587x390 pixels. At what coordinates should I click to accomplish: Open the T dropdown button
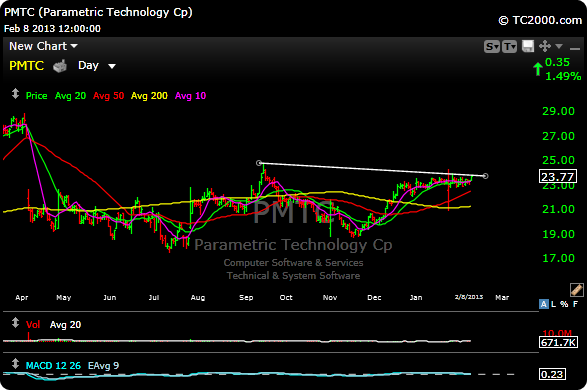pos(509,47)
